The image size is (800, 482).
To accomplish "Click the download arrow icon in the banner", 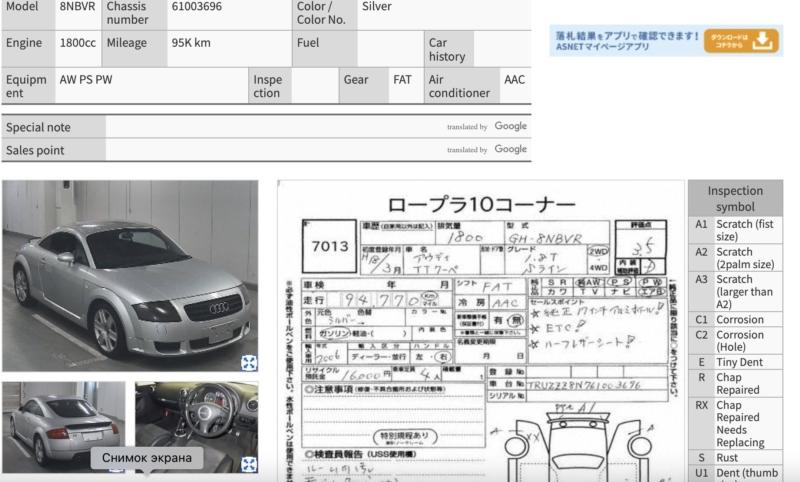I will [763, 41].
